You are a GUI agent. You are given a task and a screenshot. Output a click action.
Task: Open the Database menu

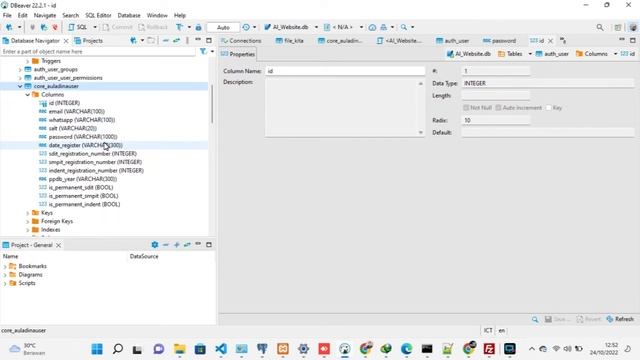coord(129,15)
